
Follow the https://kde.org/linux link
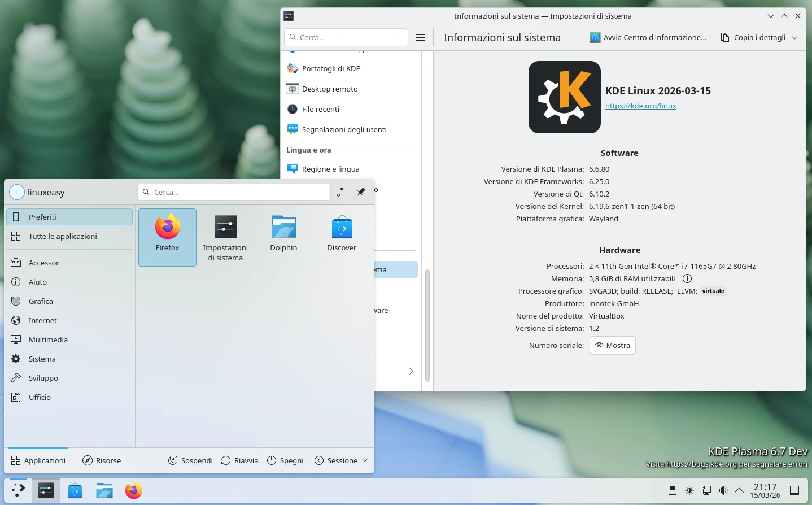point(641,106)
